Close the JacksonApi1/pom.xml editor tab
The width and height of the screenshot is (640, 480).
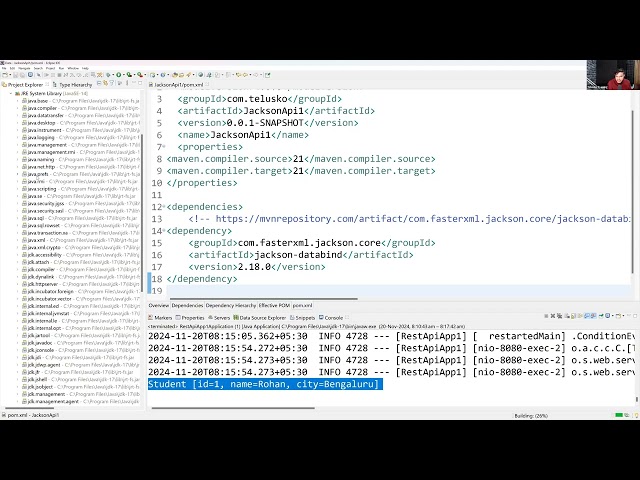(x=207, y=84)
